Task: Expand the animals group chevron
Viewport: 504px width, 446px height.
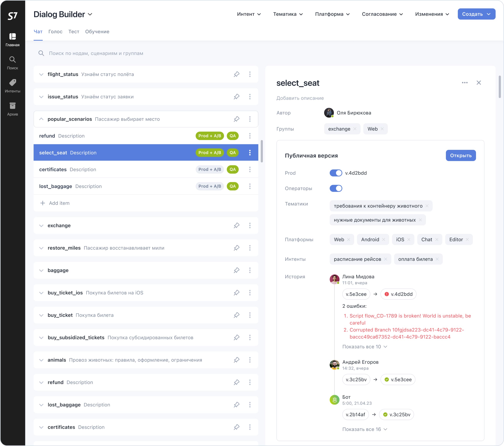Action: [x=41, y=360]
